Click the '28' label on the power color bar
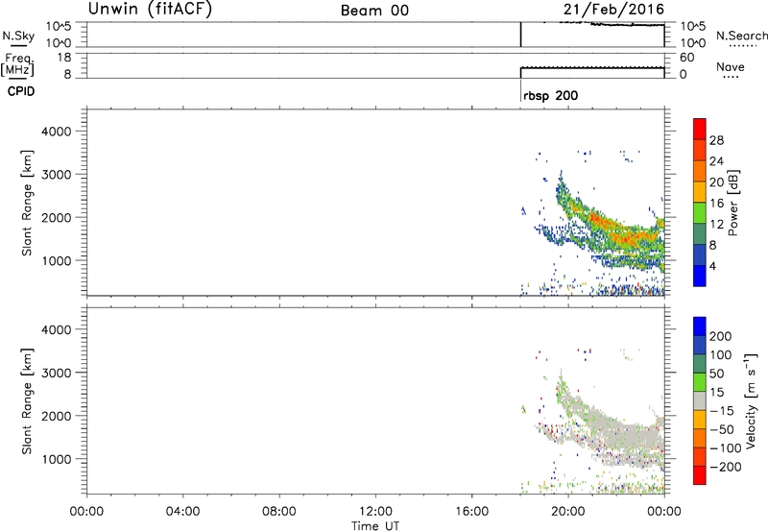 [716, 140]
